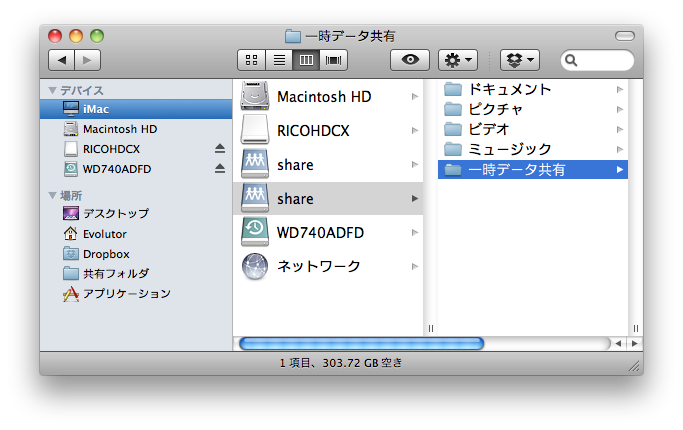683x430 pixels.
Task: Go back with the left arrow button
Action: pos(61,60)
